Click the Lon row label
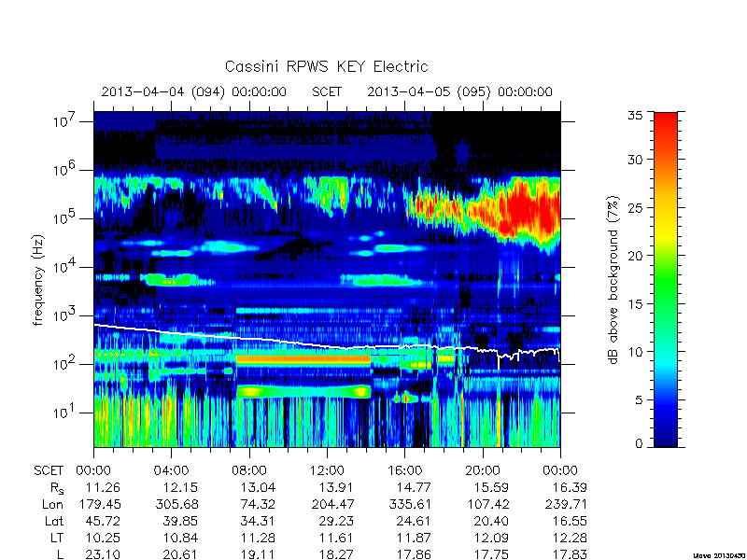The image size is (747, 560). (x=52, y=504)
